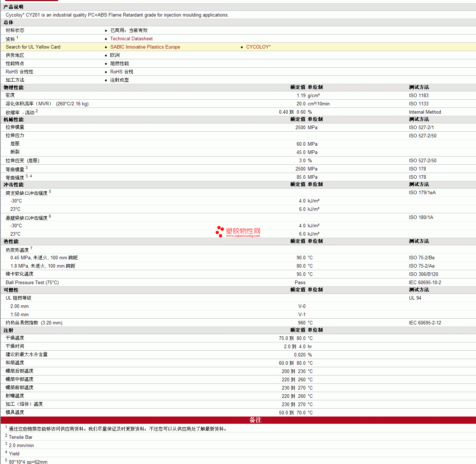Click the V-1 flame rating
Viewport: 476px width, 464px height.
coord(302,314)
